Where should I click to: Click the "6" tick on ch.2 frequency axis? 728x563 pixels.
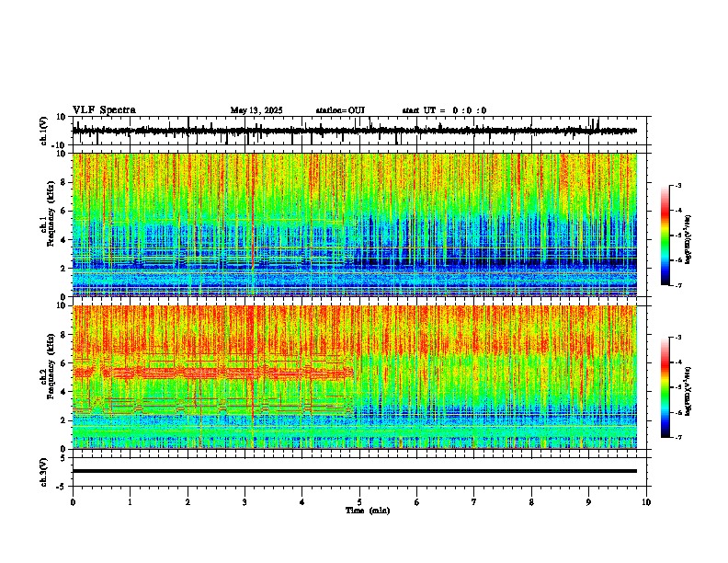pos(64,363)
